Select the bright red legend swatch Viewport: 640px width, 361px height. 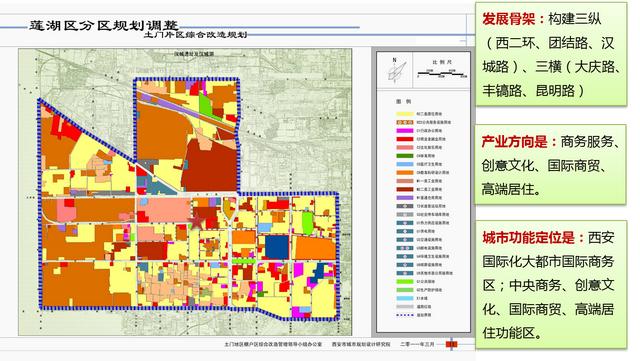(x=404, y=139)
